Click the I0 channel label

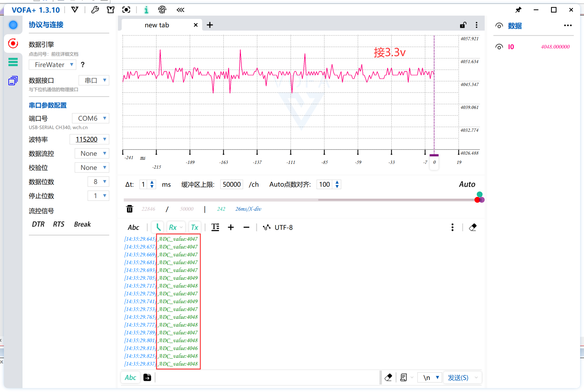click(511, 47)
